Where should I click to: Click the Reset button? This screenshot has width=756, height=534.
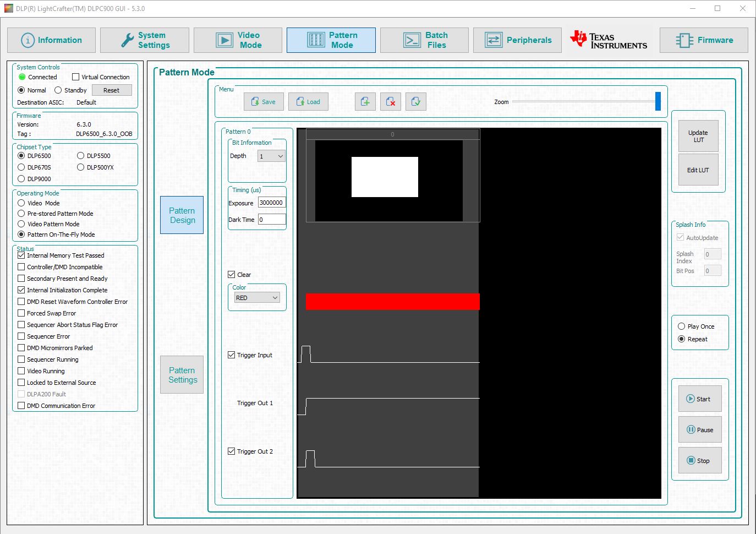pos(112,90)
